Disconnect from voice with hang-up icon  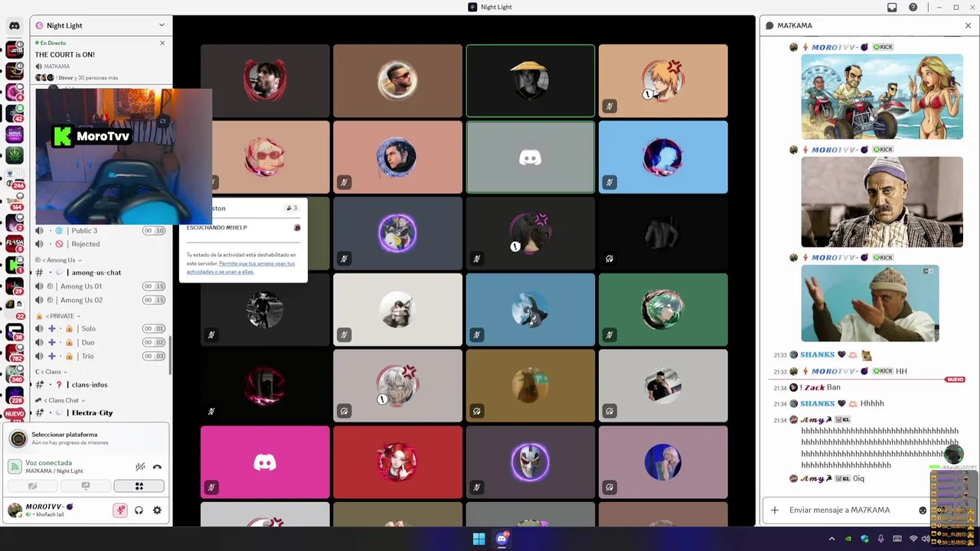tap(157, 467)
